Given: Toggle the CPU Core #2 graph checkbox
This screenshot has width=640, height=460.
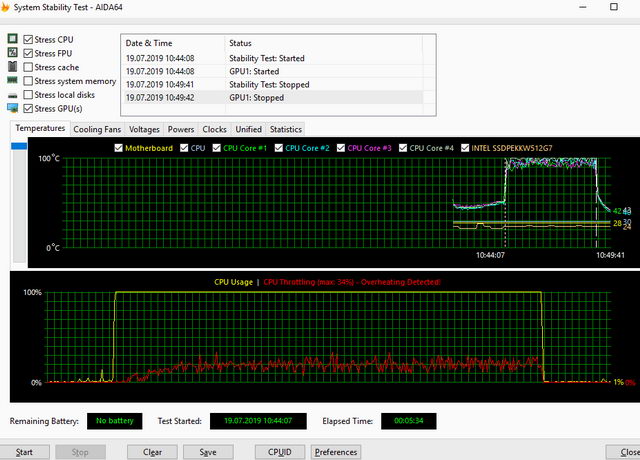Looking at the screenshot, I should [278, 148].
